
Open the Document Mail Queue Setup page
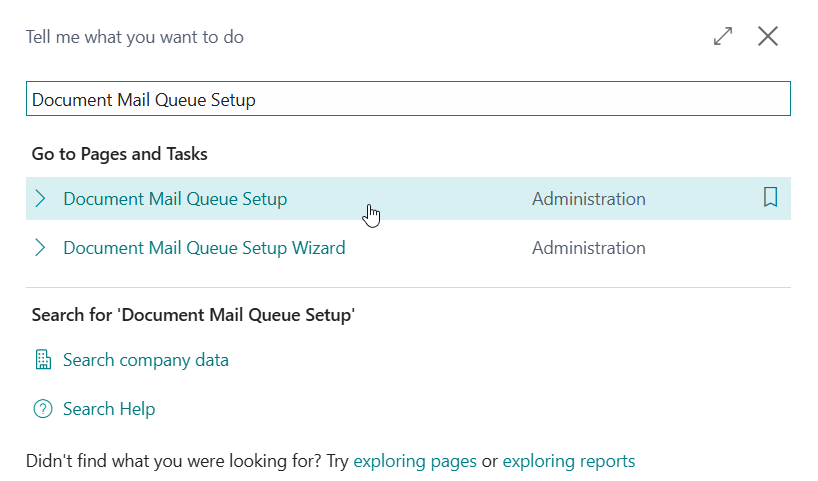(x=175, y=199)
